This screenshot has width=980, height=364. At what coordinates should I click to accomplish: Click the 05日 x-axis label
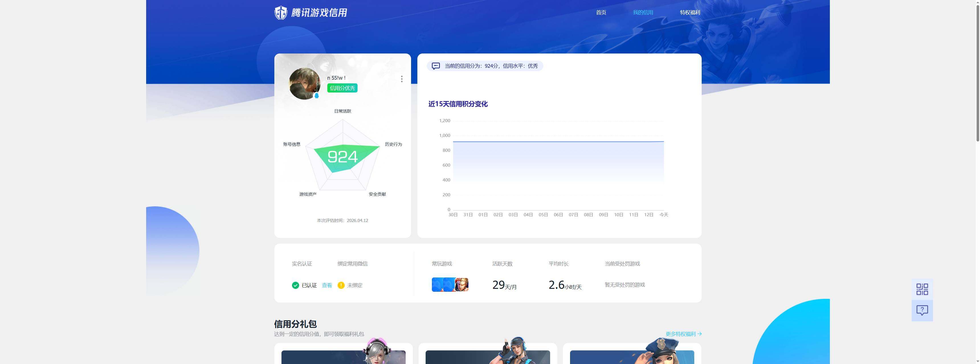tap(543, 215)
